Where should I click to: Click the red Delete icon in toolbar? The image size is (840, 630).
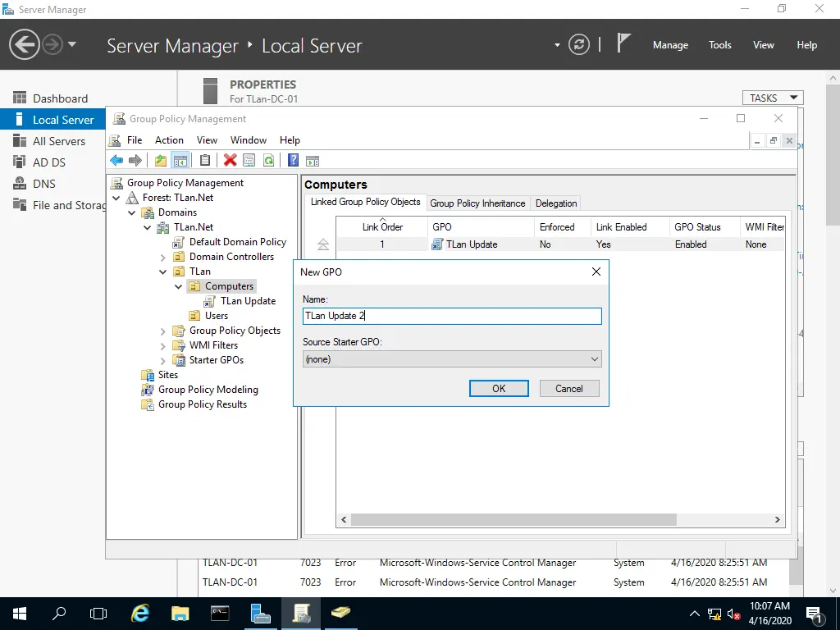point(230,161)
